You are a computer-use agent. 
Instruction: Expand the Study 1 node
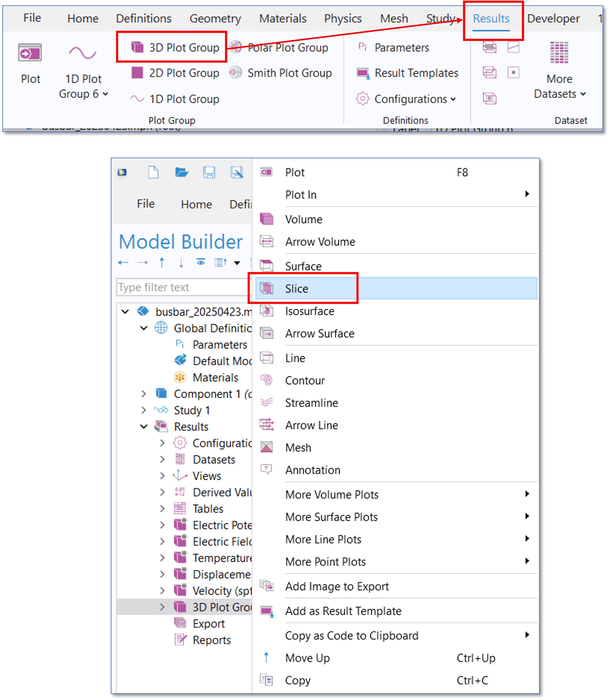144,410
